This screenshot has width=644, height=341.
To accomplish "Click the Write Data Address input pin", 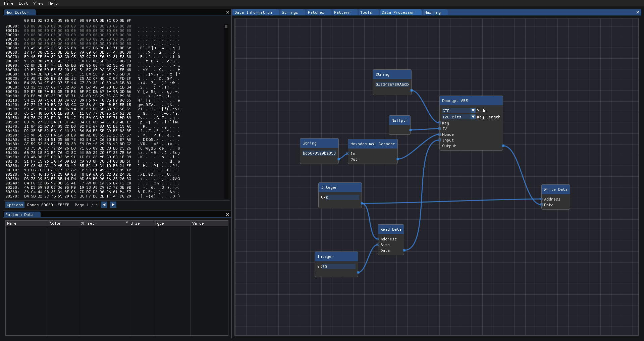I will click(x=542, y=199).
